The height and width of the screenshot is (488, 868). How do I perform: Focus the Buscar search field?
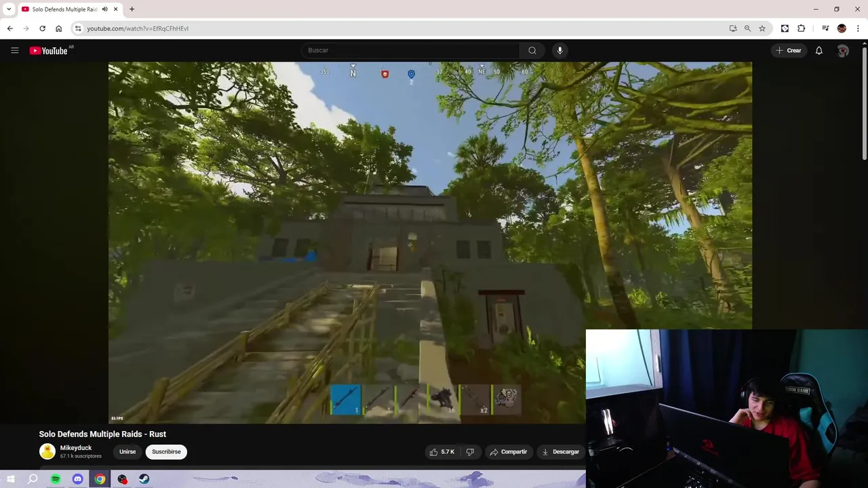tap(410, 50)
